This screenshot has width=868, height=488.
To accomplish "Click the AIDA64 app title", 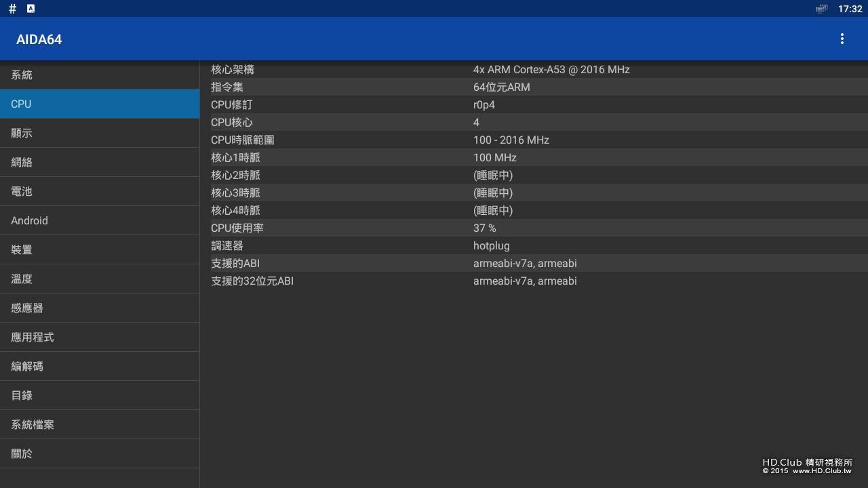I will click(39, 39).
